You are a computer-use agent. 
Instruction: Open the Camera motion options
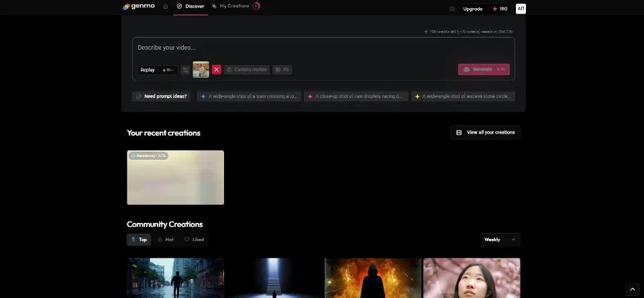point(247,70)
